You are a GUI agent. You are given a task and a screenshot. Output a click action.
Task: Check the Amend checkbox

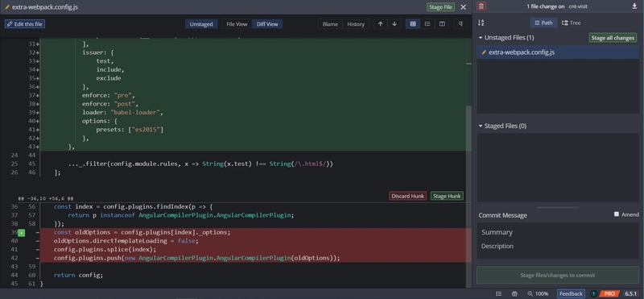(616, 214)
